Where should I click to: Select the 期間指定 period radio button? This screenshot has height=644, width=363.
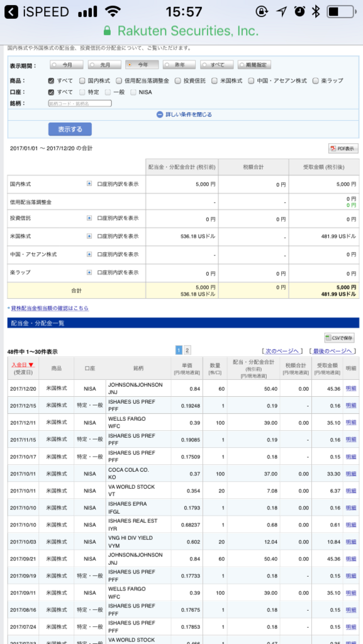pyautogui.click(x=254, y=65)
